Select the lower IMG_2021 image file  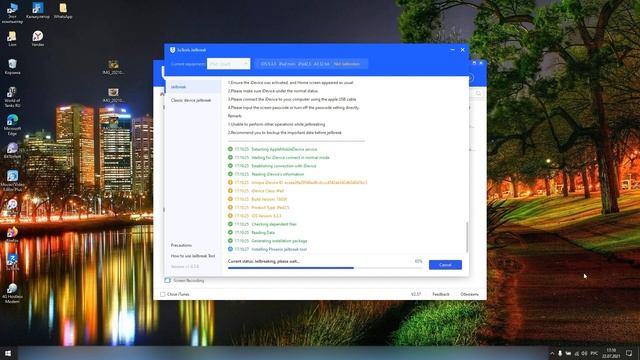113,96
